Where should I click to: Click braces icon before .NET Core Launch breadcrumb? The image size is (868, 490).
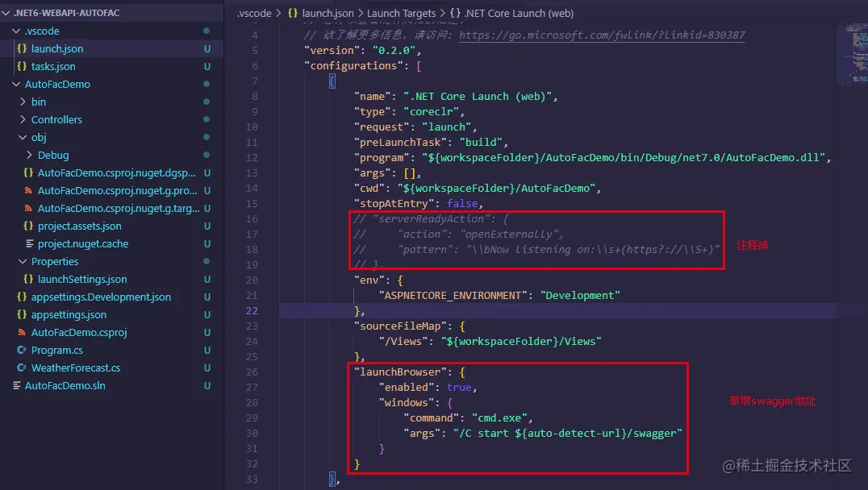455,13
